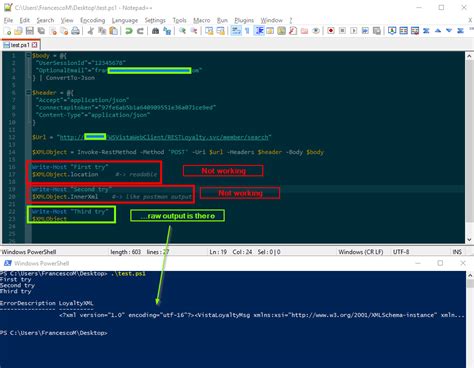Image resolution: width=474 pixels, height=368 pixels.
Task: Click the blue up-arrow toolbar icon
Action: (438, 31)
